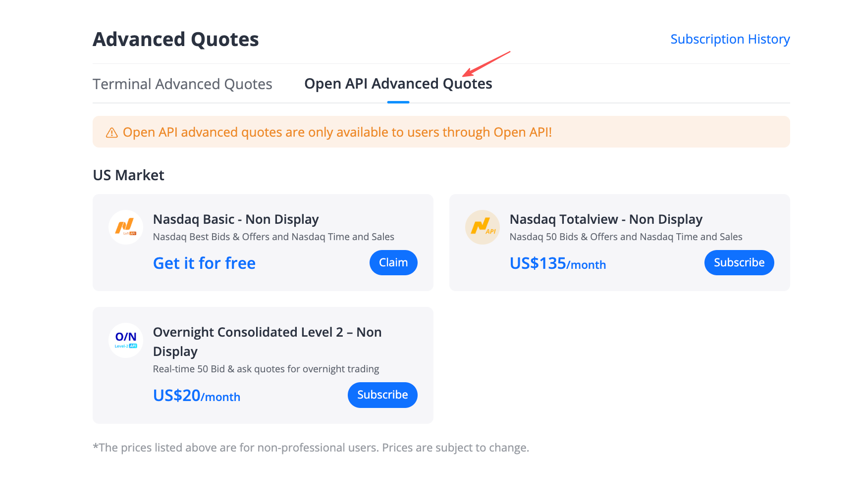Click the Nasdaq Basic - Non Display title

[236, 219]
